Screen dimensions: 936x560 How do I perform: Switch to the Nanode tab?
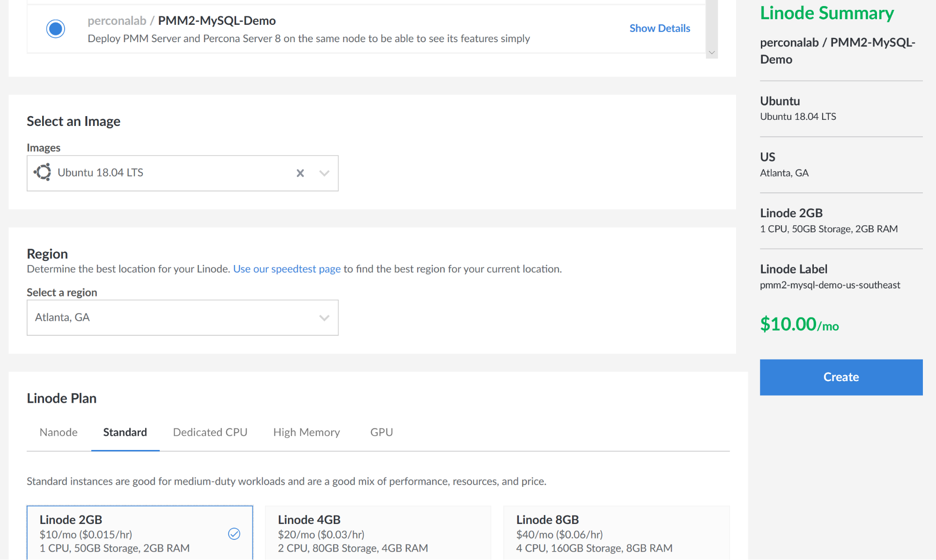coord(59,432)
